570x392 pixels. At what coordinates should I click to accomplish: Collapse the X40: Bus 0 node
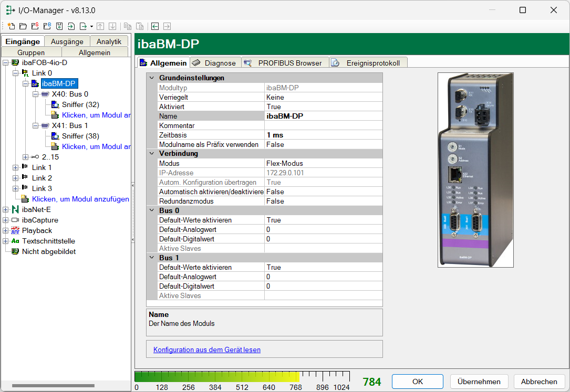35,94
